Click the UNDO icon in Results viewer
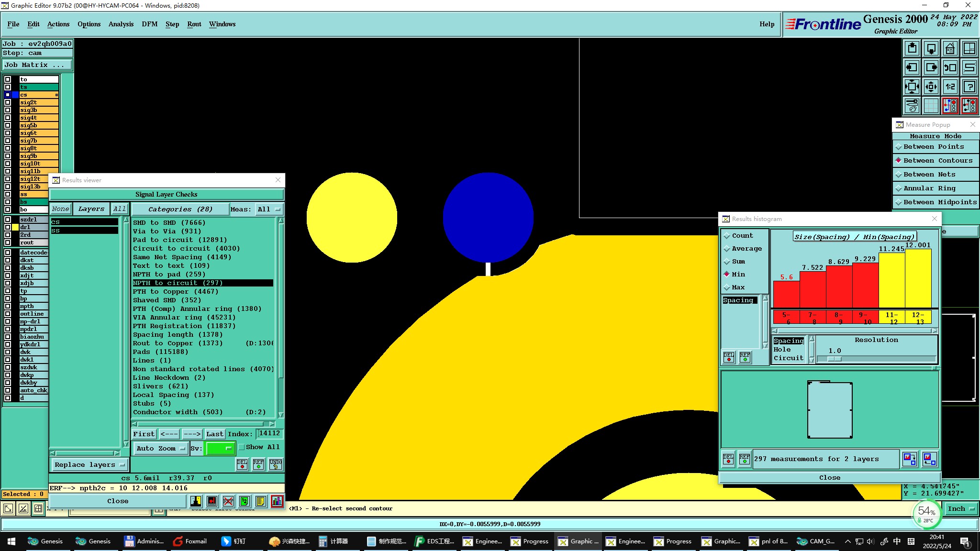 click(x=275, y=464)
